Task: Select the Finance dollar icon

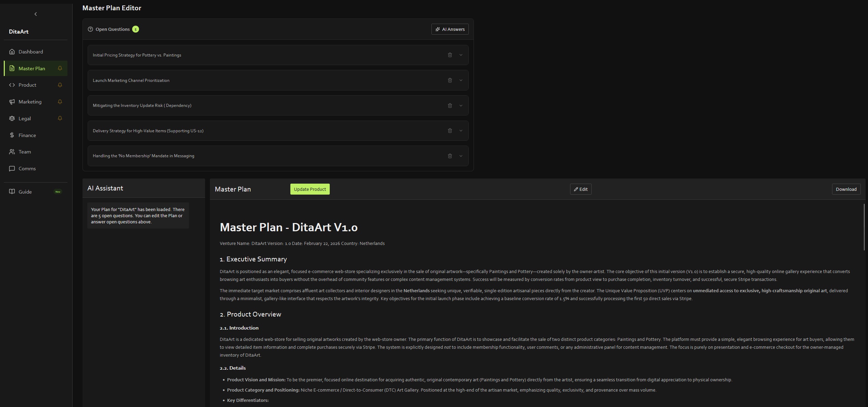Action: point(12,135)
